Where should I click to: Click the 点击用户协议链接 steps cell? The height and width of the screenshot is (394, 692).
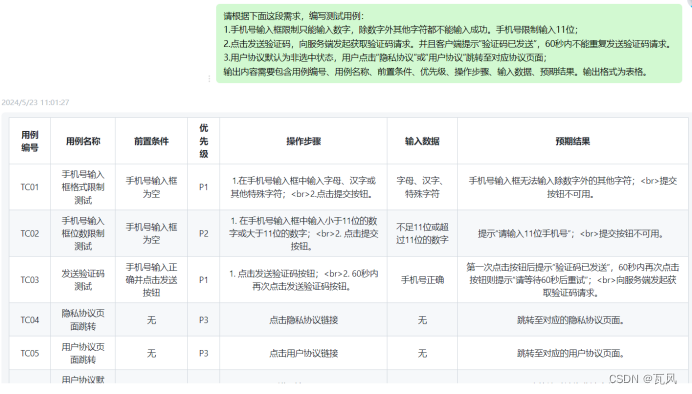tap(304, 353)
